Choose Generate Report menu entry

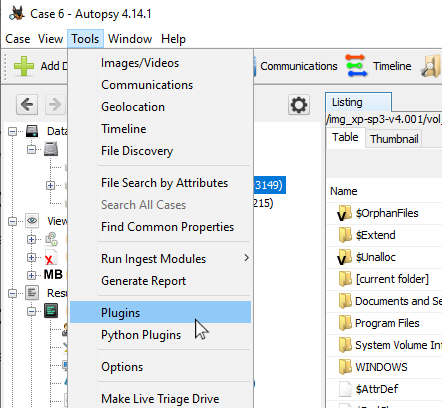click(160, 281)
